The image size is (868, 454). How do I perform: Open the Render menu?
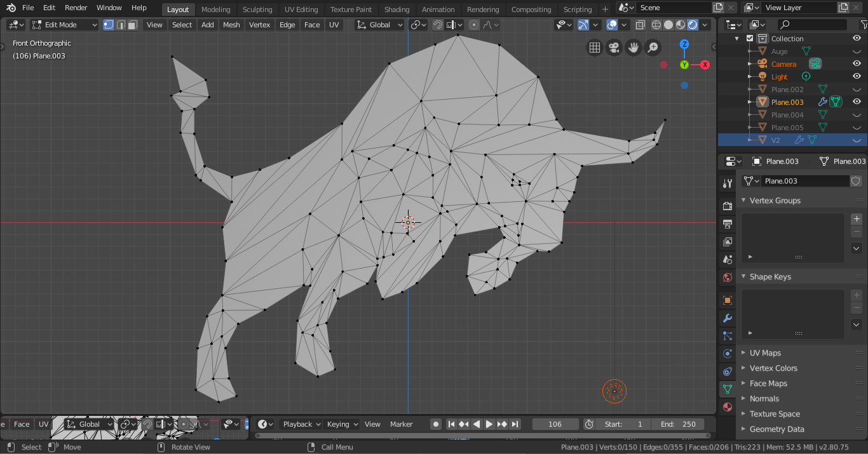[x=76, y=8]
